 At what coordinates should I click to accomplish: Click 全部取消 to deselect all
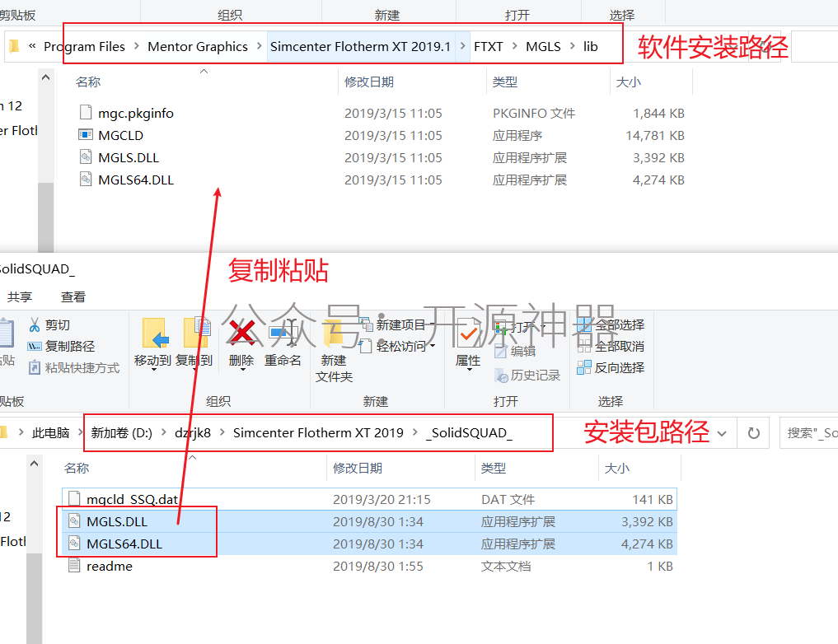pos(611,346)
